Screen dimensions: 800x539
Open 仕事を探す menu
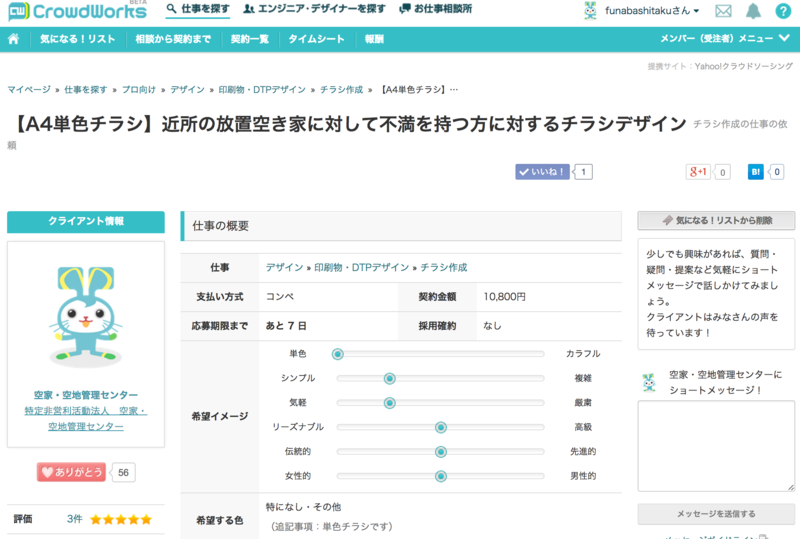pos(198,9)
